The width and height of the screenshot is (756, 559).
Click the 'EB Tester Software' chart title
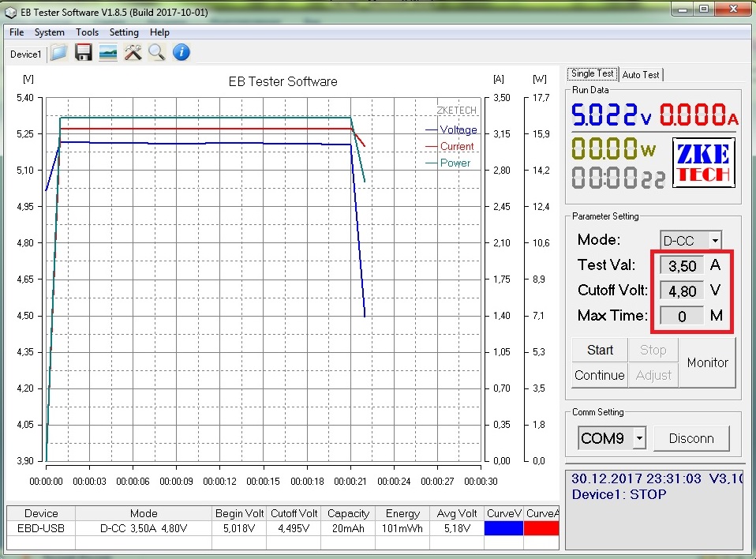[x=283, y=81]
